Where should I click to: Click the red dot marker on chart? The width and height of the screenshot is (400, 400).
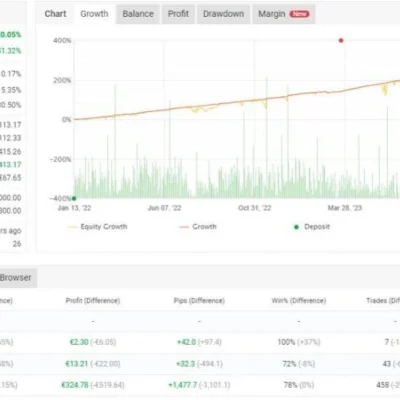click(x=341, y=41)
